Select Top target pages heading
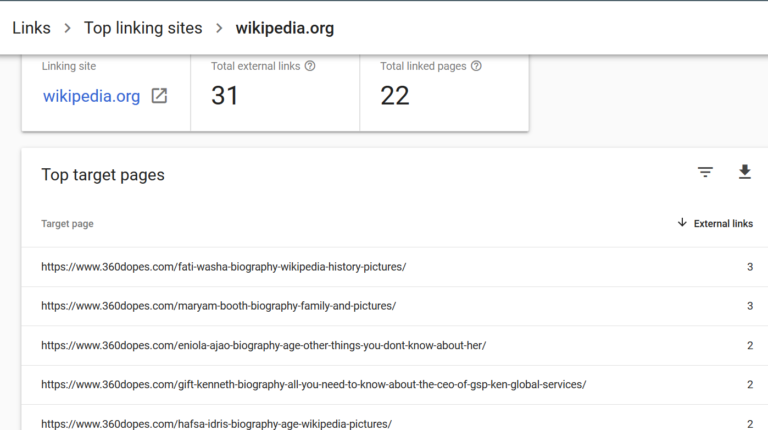Screen dimensions: 768x430 [x=103, y=175]
